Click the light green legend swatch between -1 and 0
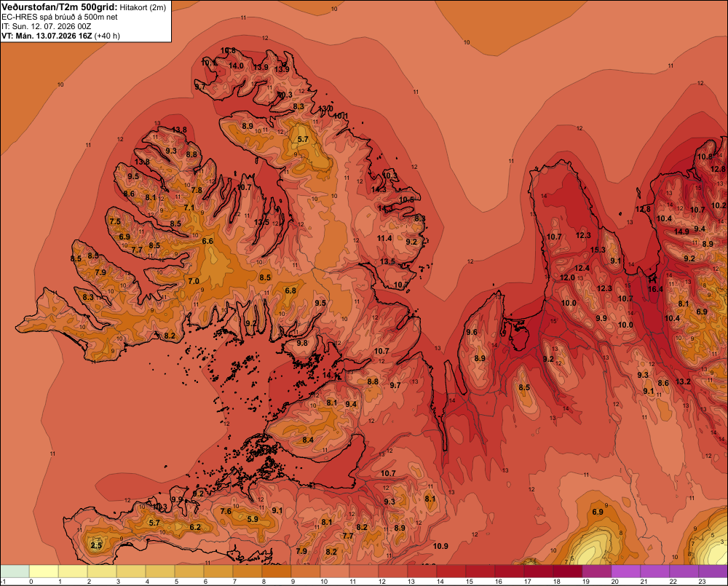728x586 pixels. 15,571
